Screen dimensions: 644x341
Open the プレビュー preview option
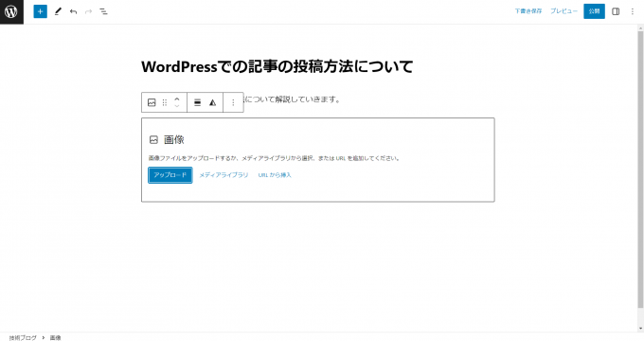[563, 11]
